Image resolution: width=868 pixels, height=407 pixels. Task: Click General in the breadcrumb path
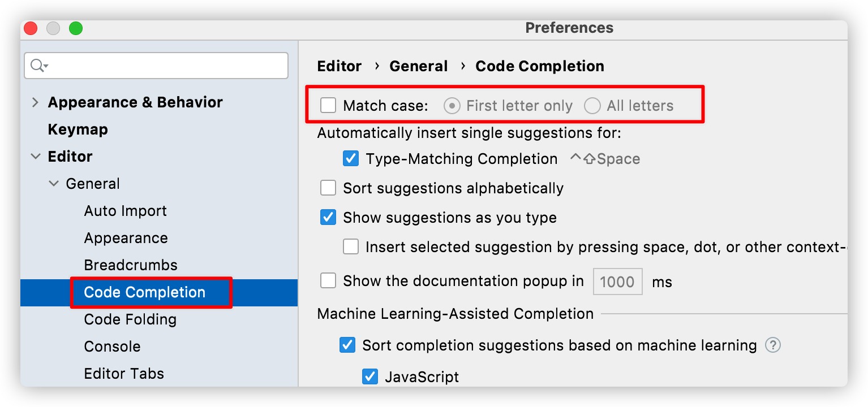click(418, 66)
